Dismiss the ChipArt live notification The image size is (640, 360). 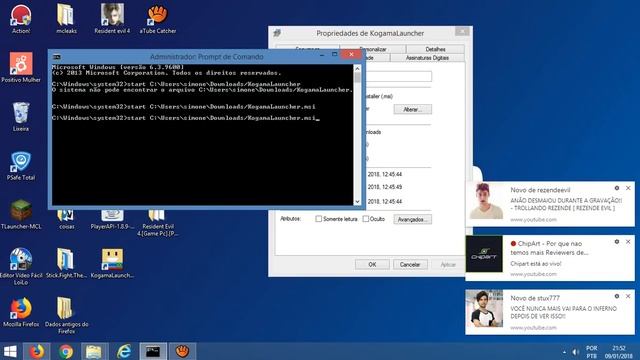click(x=628, y=242)
